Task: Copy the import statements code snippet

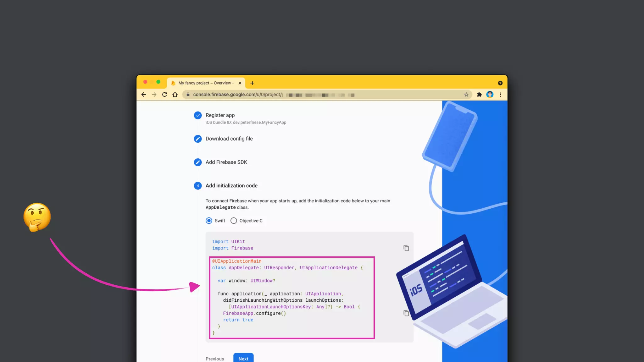Action: click(x=406, y=248)
